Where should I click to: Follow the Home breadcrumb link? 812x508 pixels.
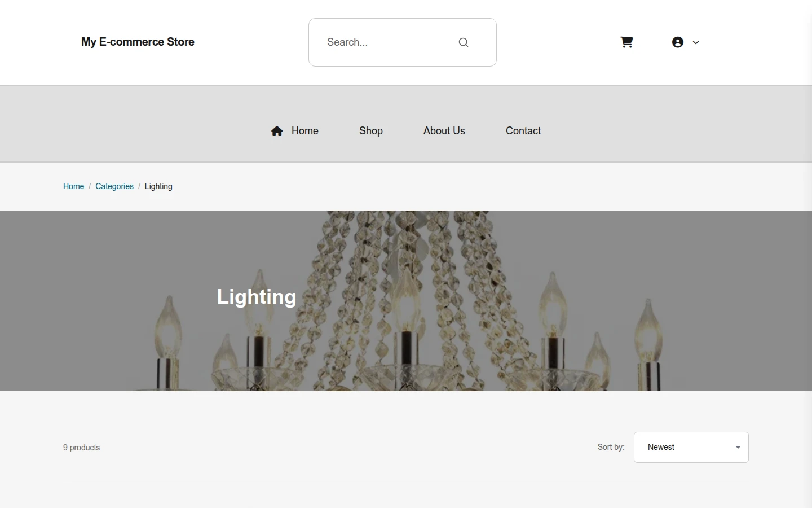pos(73,186)
